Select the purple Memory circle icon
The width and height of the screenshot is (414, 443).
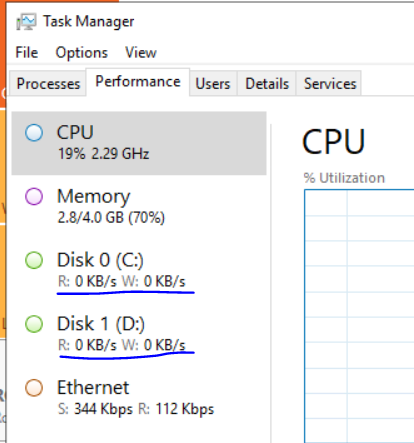click(34, 196)
